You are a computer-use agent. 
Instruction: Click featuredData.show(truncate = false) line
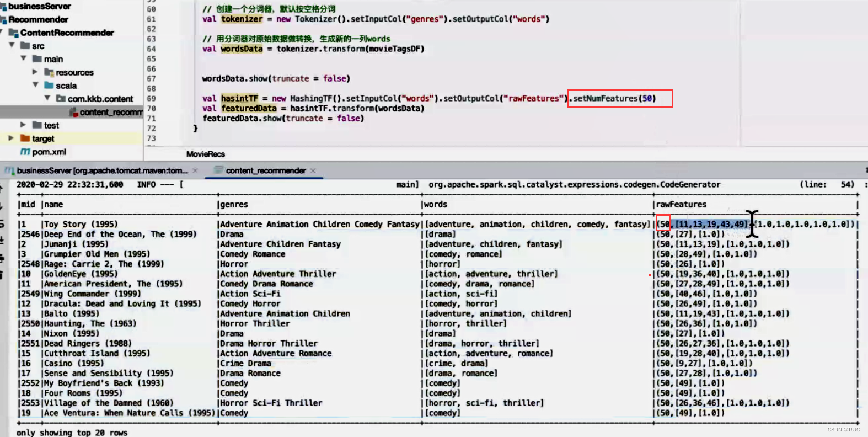[283, 118]
